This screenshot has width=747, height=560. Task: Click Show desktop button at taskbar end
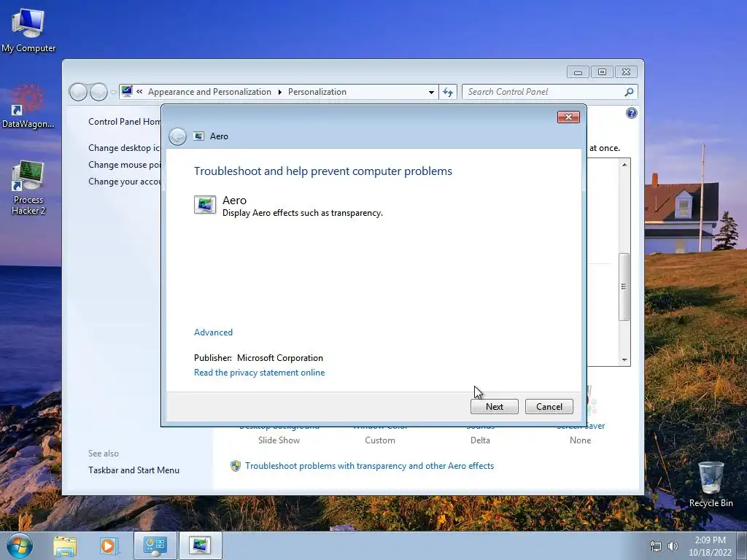click(x=743, y=545)
